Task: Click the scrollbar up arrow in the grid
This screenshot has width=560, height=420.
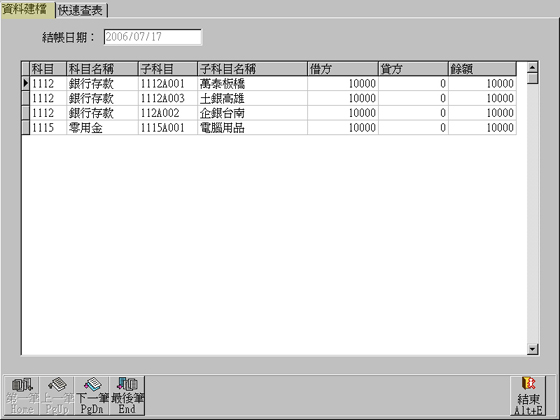Action: [x=532, y=68]
